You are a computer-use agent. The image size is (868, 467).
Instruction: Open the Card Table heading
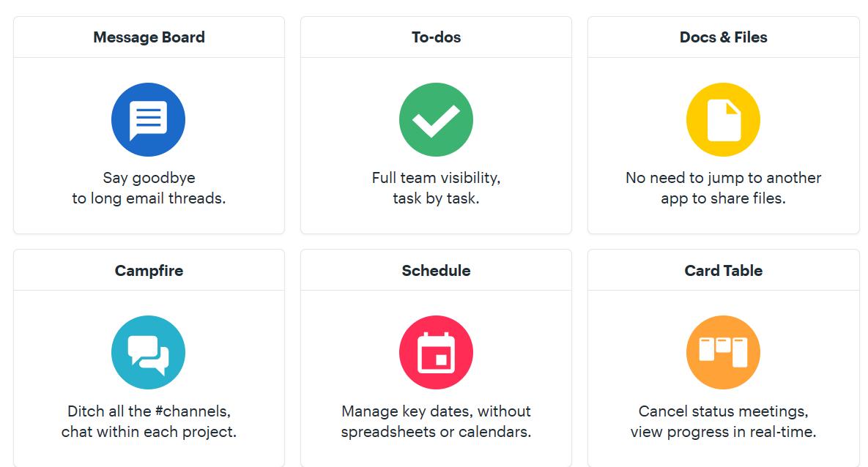click(x=723, y=271)
